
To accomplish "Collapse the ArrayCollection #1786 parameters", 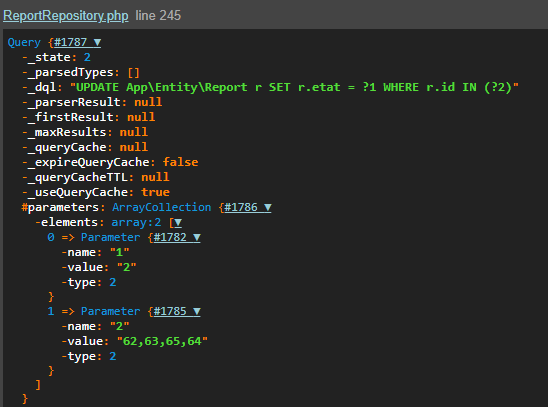I will 267,208.
